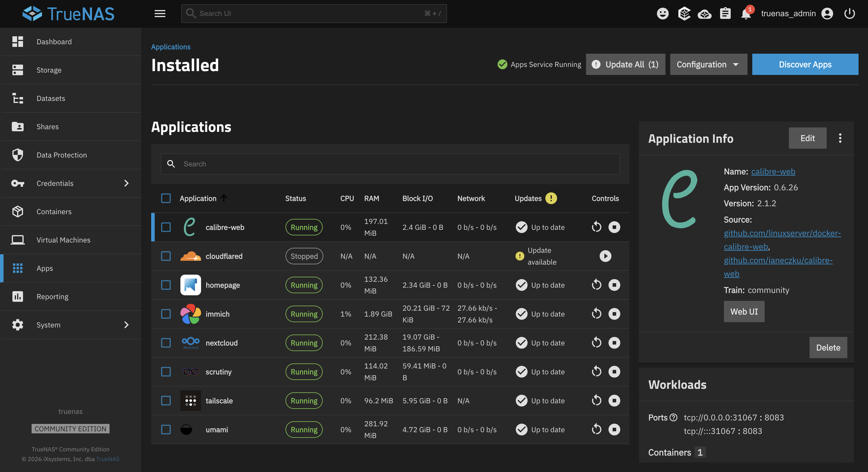Open the calibre-web Web UI

click(x=744, y=312)
